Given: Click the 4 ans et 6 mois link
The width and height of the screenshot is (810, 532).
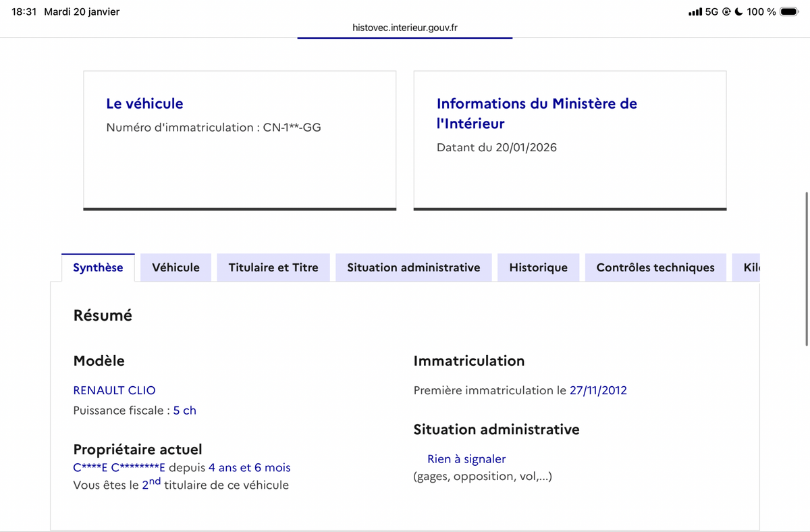Looking at the screenshot, I should pyautogui.click(x=249, y=467).
